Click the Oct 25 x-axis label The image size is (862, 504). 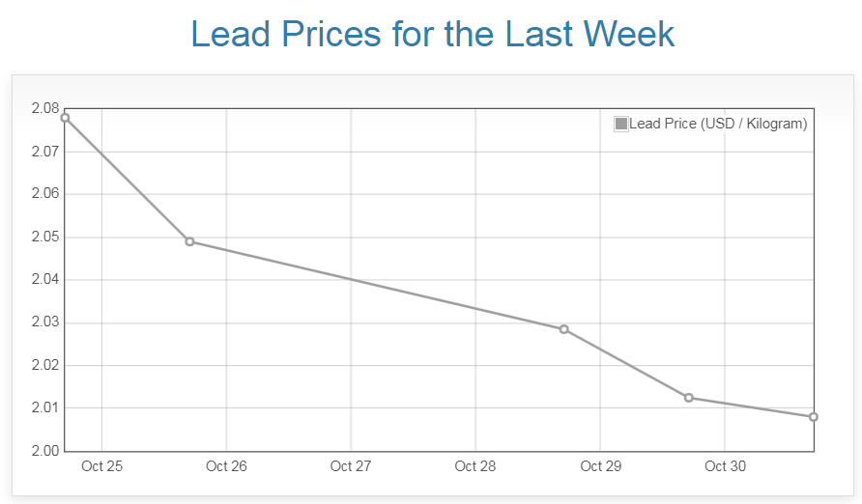pyautogui.click(x=102, y=466)
